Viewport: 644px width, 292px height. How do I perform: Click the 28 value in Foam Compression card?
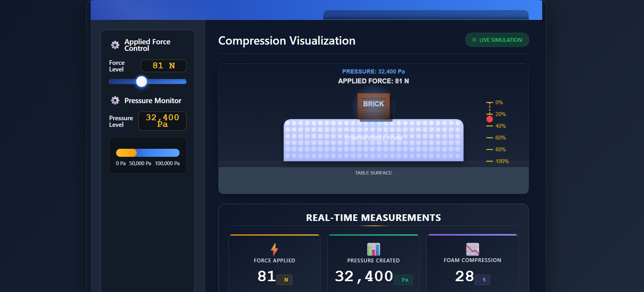(464, 276)
